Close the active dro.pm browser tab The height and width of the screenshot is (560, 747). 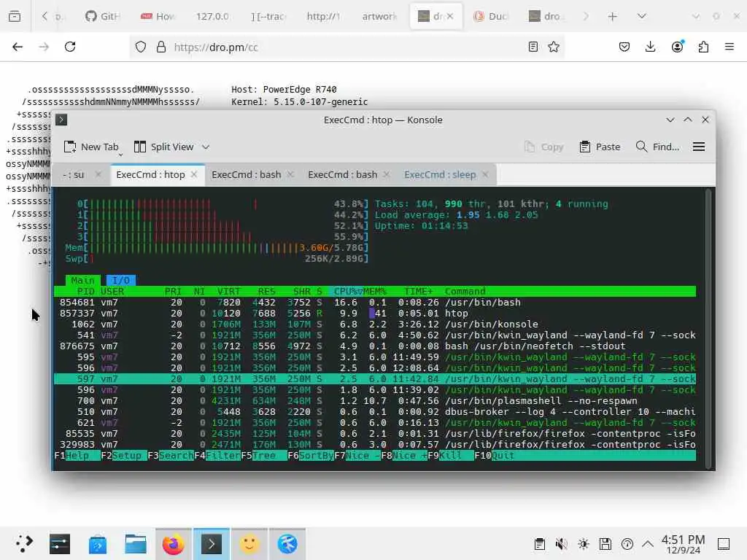(x=450, y=16)
